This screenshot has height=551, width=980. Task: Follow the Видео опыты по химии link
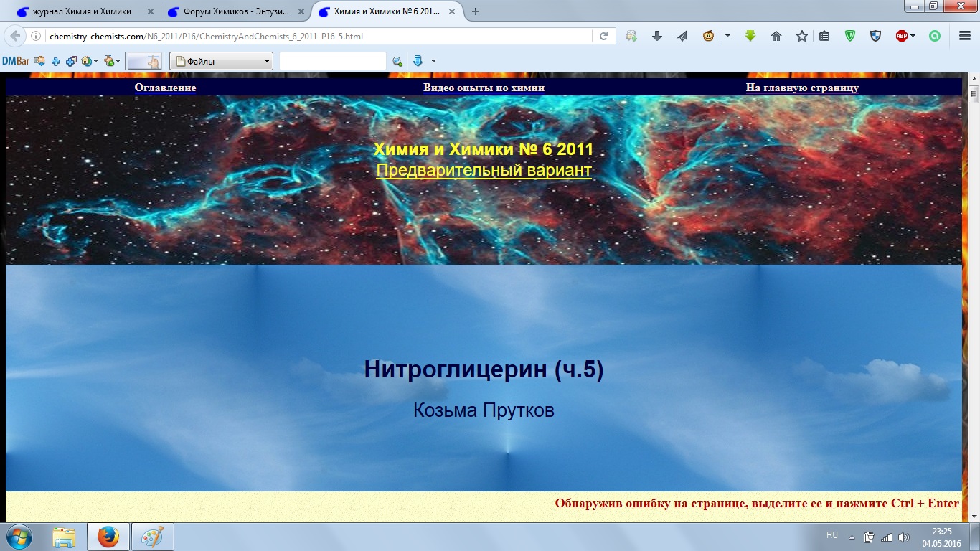pyautogui.click(x=484, y=88)
